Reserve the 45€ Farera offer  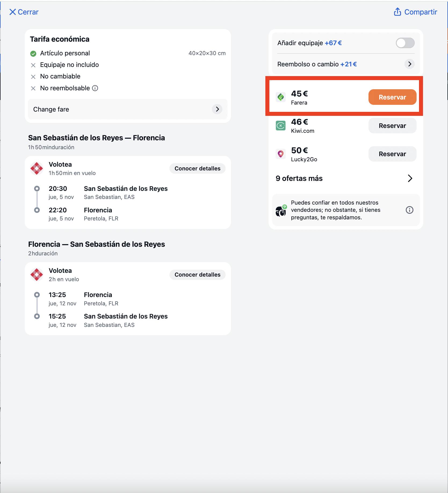tap(392, 97)
